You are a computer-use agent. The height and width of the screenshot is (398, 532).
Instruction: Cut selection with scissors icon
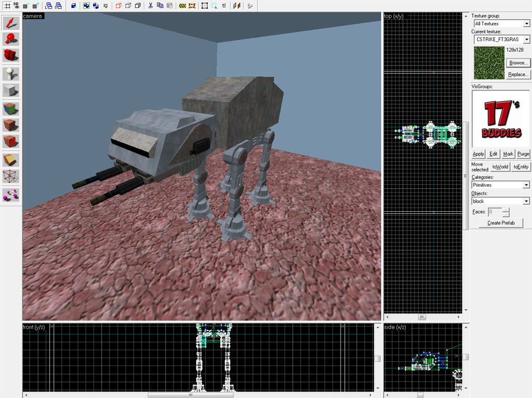click(x=151, y=6)
